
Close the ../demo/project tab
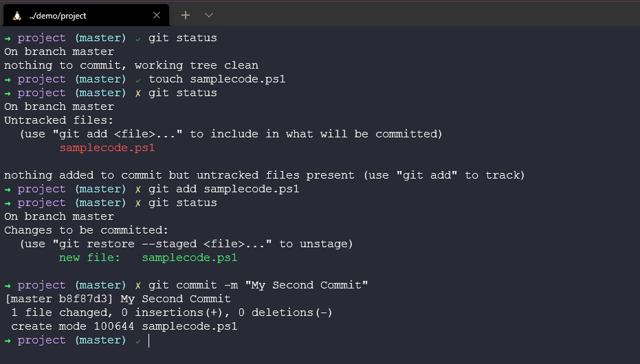[157, 15]
